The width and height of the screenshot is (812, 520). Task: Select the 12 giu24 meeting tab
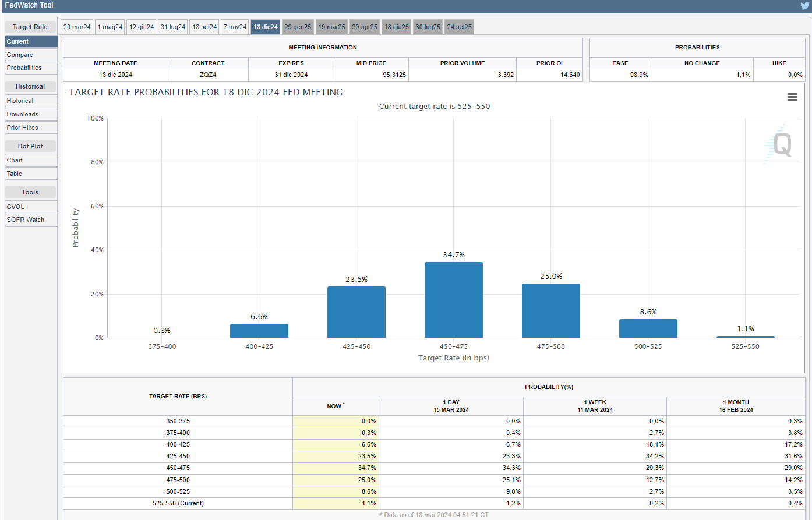point(142,27)
